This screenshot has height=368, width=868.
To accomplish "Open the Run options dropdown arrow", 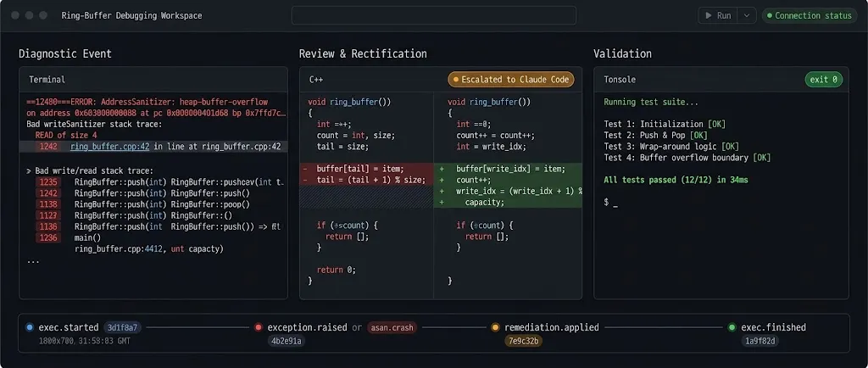I will tap(747, 15).
